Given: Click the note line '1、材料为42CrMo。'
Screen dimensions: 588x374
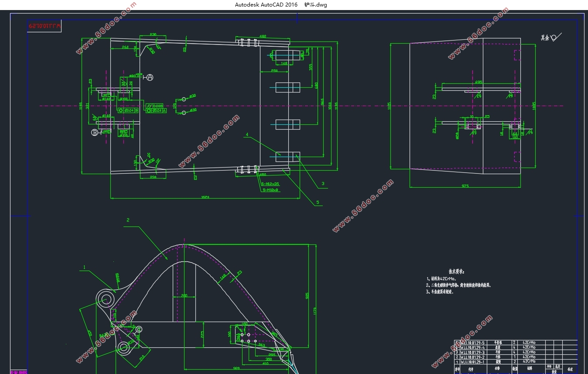Looking at the screenshot, I should click(x=441, y=278).
